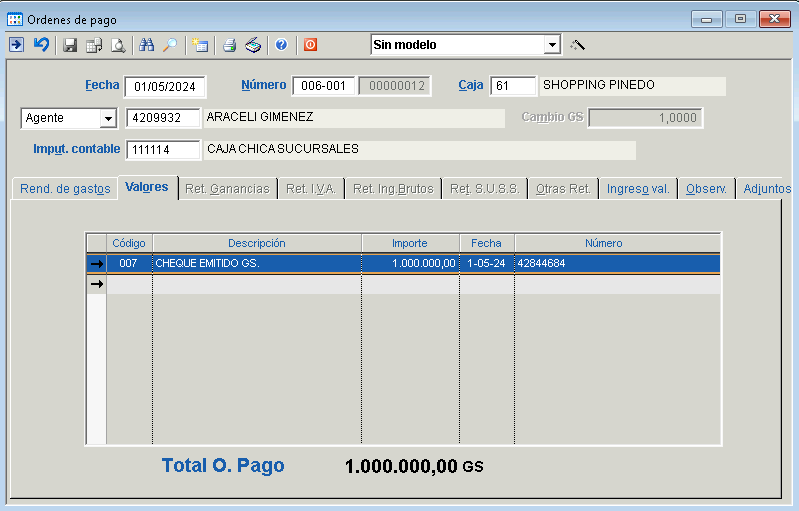Click the red power exit icon
Screen dimensions: 799x511
[310, 45]
